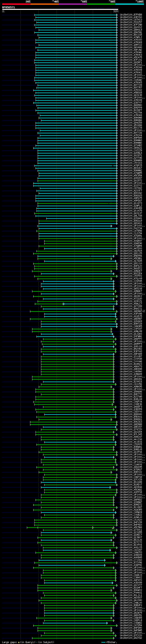146x644 pixels.
Task: Click the UniRef100_B6DMH0 entry
Action: (131, 105)
